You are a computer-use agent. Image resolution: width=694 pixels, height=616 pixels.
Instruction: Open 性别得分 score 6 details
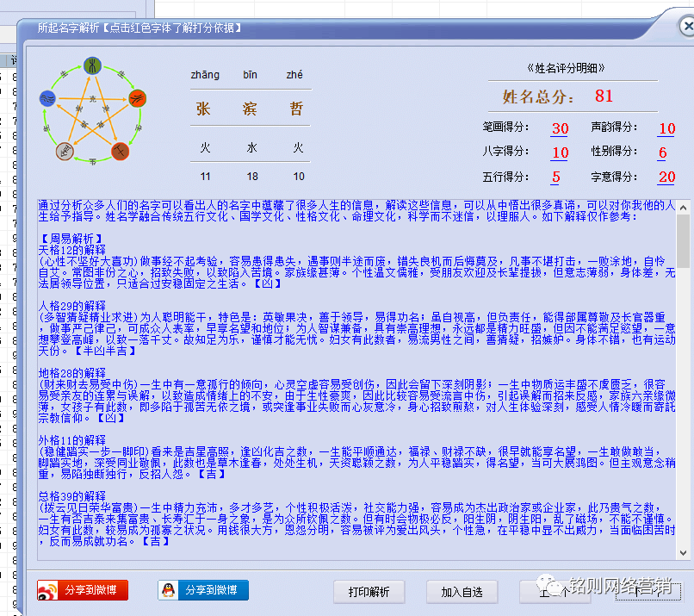[662, 152]
